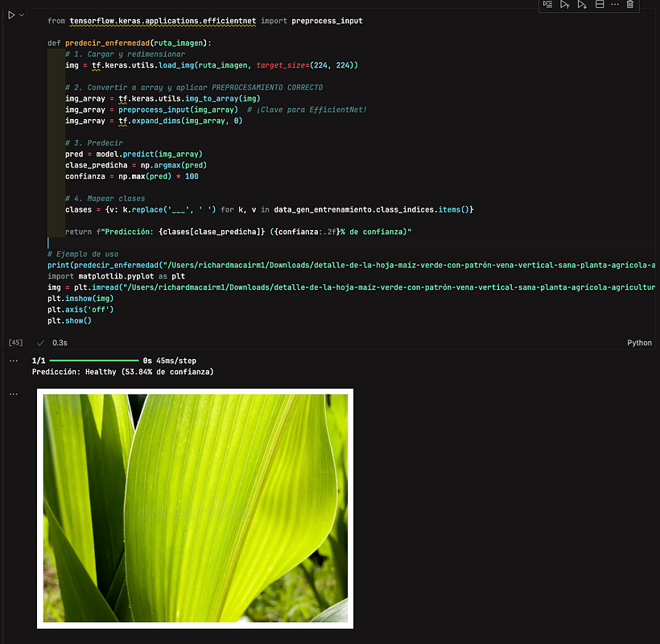Click the [45] execution count label
Screen dimensions: 660x644
pyautogui.click(x=15, y=343)
